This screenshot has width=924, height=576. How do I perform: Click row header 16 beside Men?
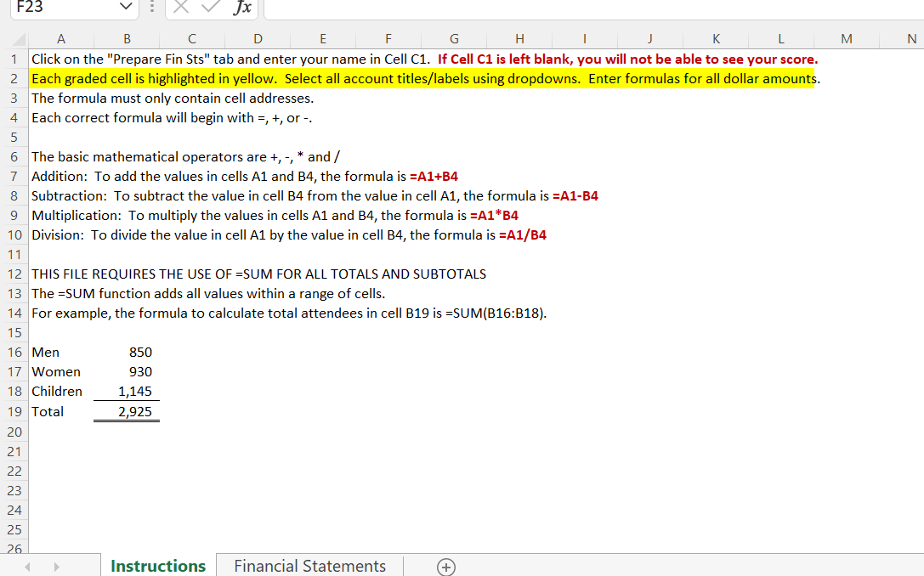[x=15, y=352]
